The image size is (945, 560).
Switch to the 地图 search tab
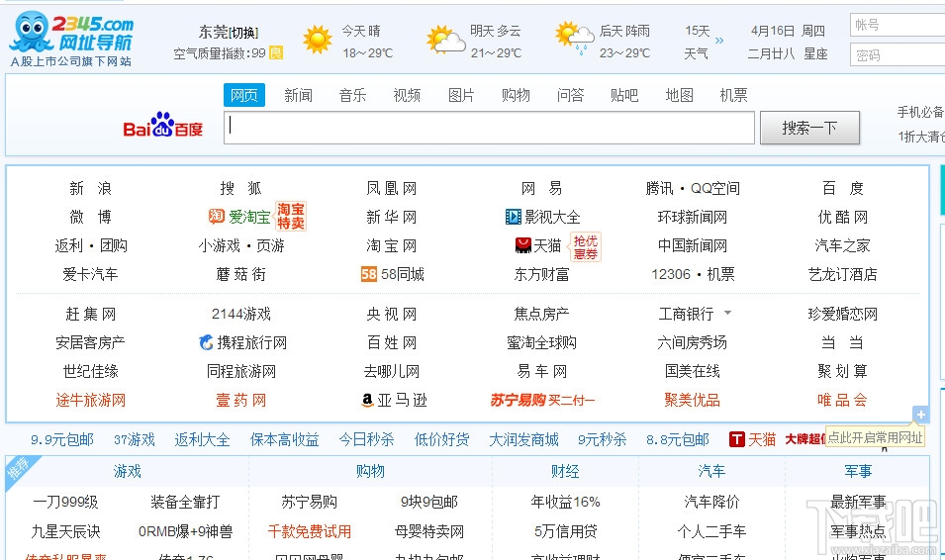679,95
